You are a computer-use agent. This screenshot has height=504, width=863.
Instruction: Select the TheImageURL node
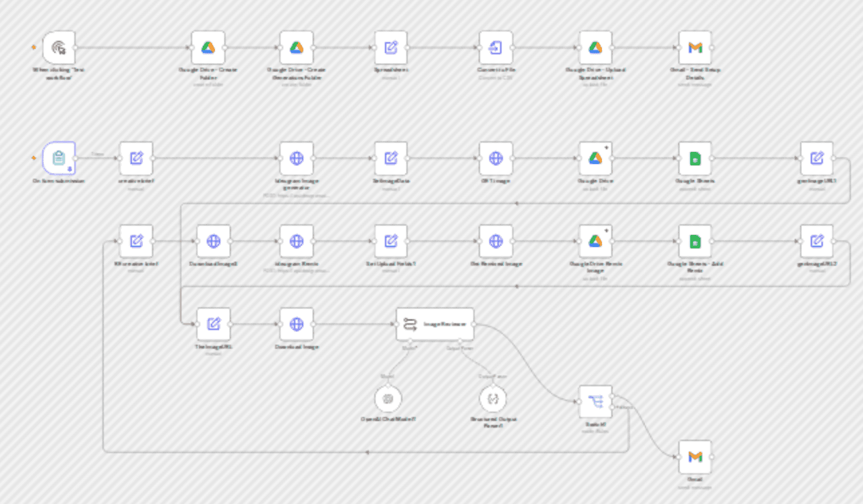pyautogui.click(x=214, y=324)
